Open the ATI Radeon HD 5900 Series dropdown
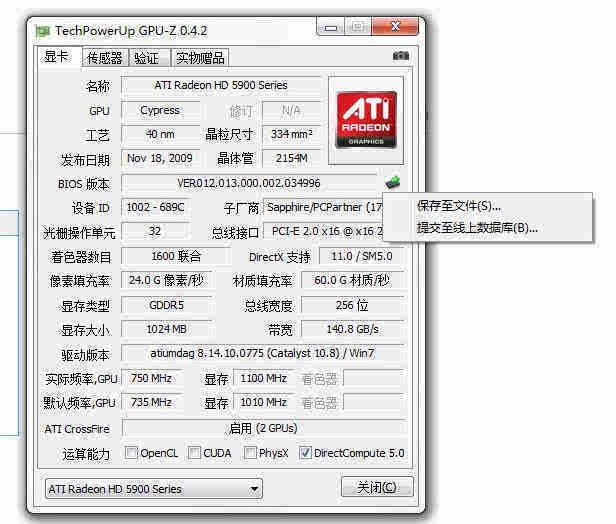This screenshot has height=524, width=616. 154,489
